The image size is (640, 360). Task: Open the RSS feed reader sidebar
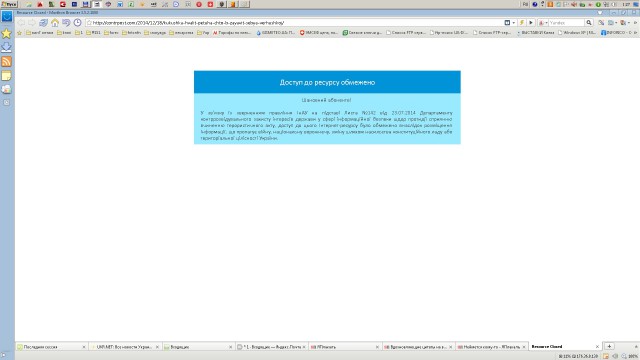(x=7, y=62)
